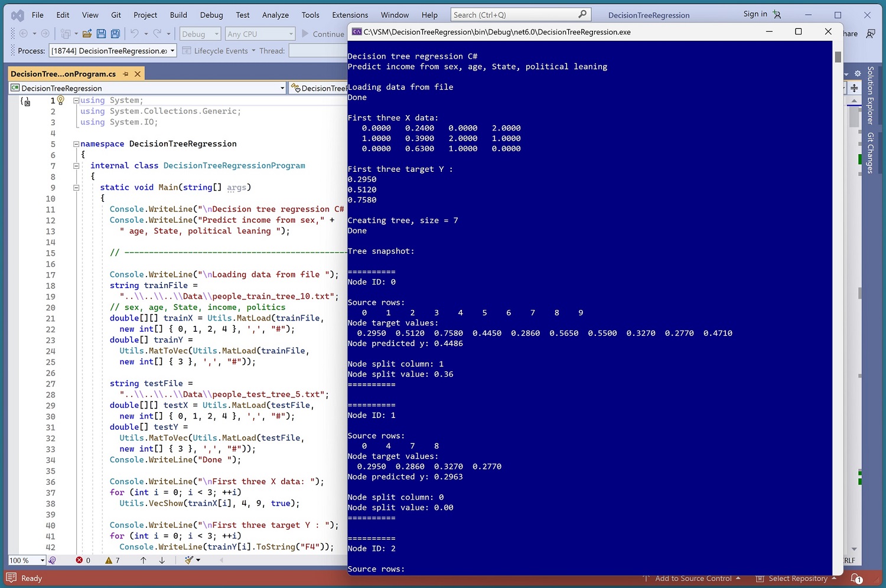Click the errors count indicator
The height and width of the screenshot is (588, 886).
[x=83, y=560]
